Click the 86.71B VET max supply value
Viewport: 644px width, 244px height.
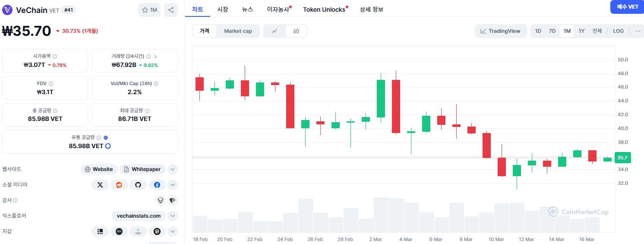point(135,119)
